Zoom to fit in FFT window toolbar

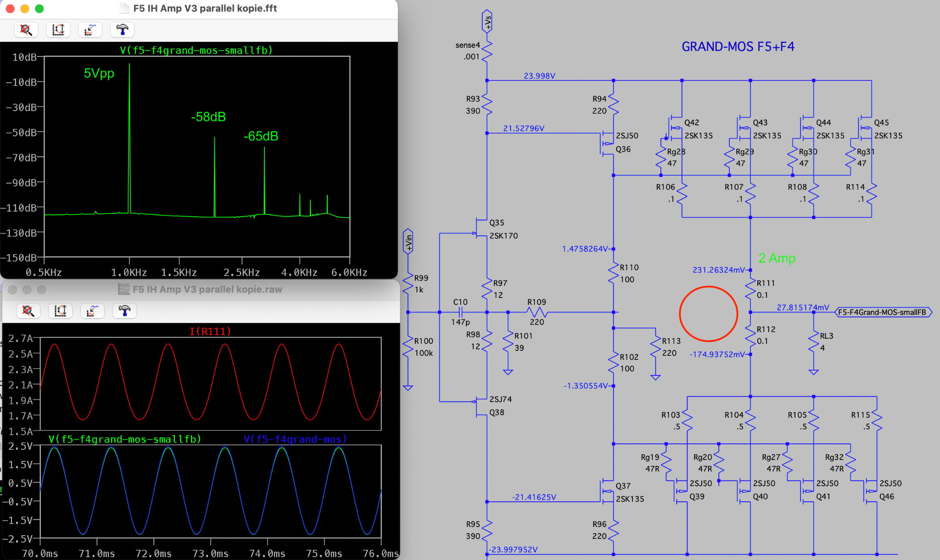coord(26,30)
